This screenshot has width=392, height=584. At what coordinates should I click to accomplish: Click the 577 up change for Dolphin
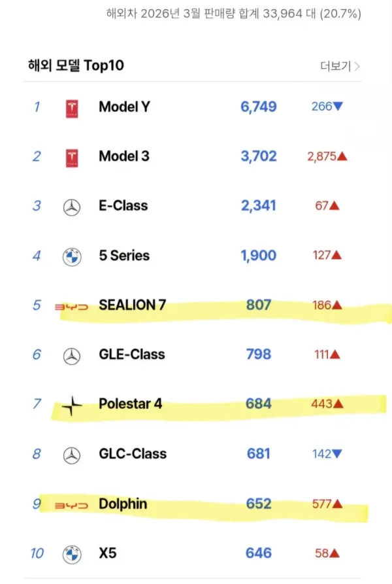coord(327,504)
